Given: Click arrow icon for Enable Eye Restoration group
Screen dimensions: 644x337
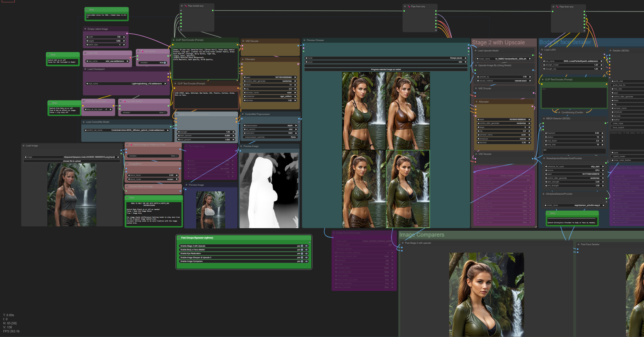Looking at the screenshot, I should click(x=306, y=254).
